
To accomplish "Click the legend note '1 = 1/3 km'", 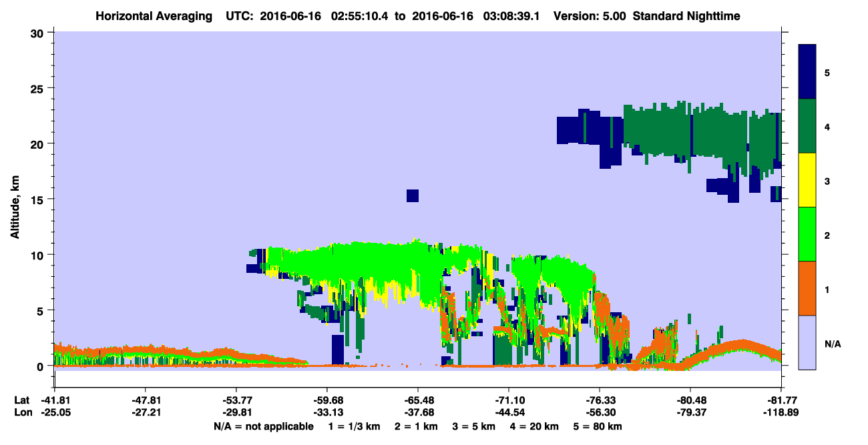I will click(353, 426).
